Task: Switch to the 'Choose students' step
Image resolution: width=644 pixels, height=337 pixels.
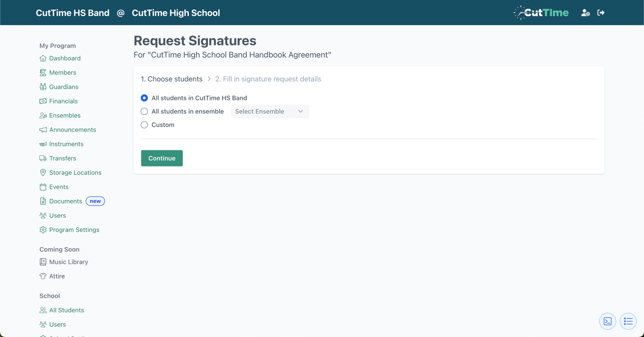Action: coord(172,79)
